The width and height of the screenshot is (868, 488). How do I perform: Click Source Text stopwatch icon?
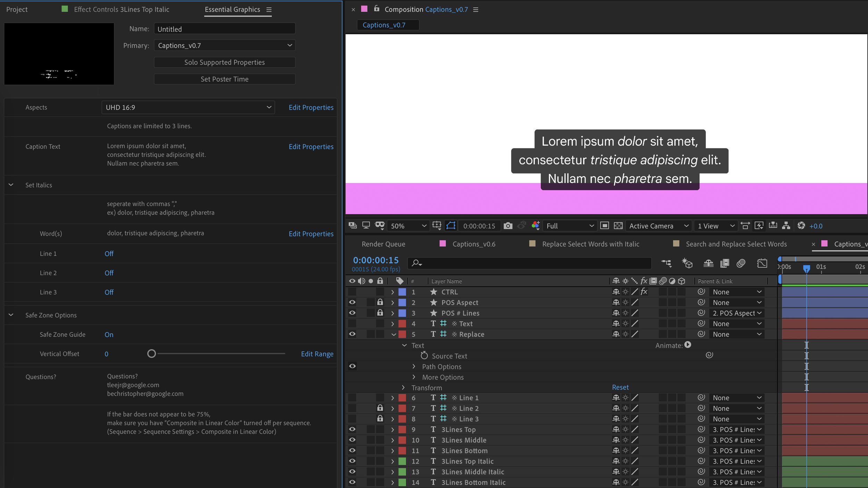click(x=424, y=356)
